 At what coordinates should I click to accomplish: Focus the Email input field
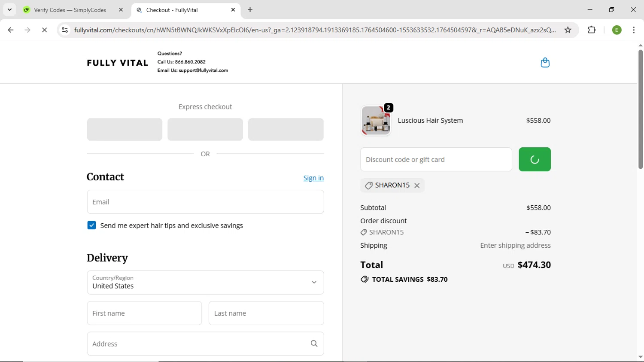(x=205, y=202)
